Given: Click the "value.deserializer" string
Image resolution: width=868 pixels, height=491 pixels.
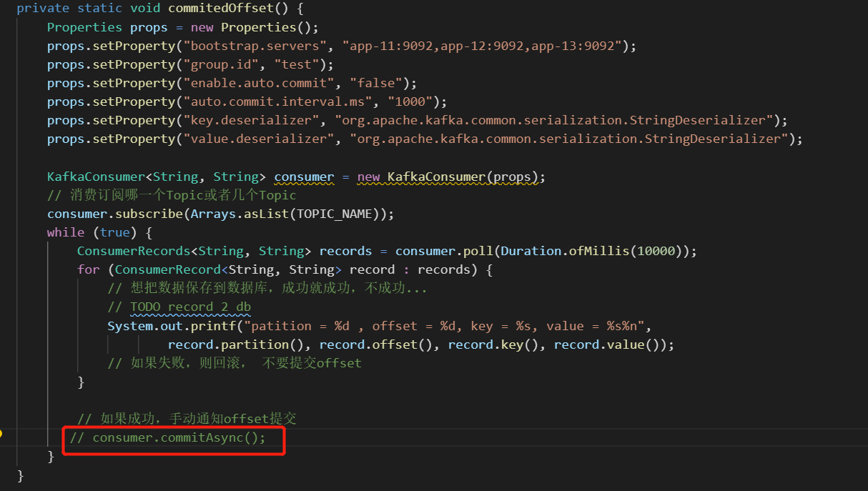Looking at the screenshot, I should pyautogui.click(x=260, y=139).
